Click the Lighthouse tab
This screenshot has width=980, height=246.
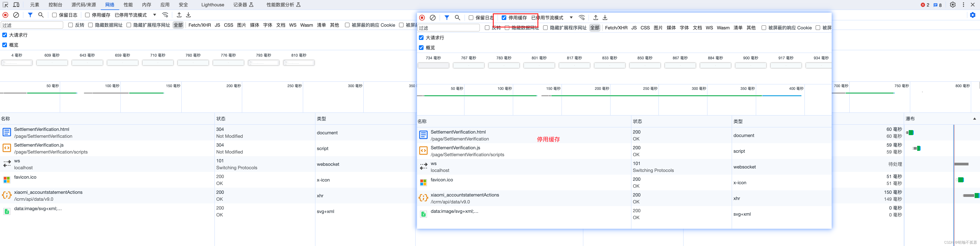pyautogui.click(x=212, y=5)
